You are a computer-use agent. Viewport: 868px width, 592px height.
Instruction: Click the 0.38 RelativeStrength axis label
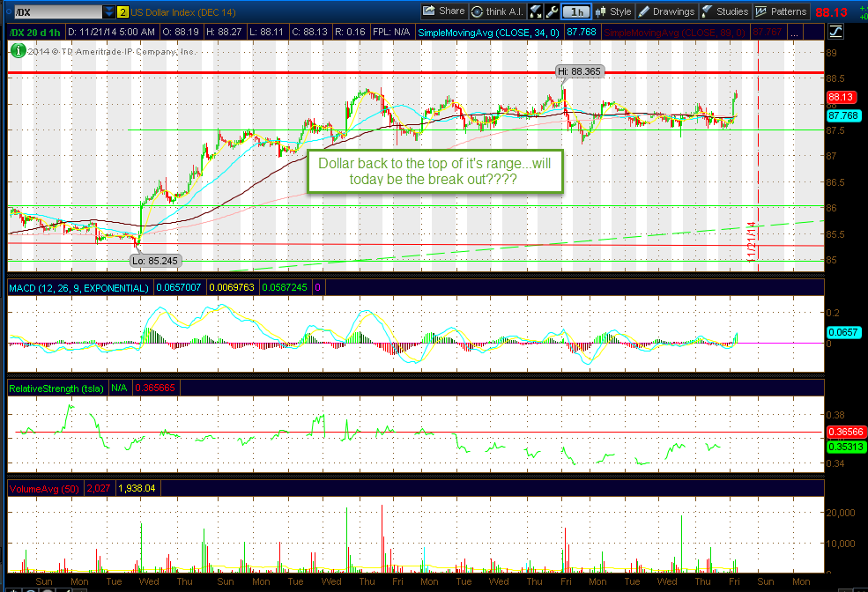[835, 415]
